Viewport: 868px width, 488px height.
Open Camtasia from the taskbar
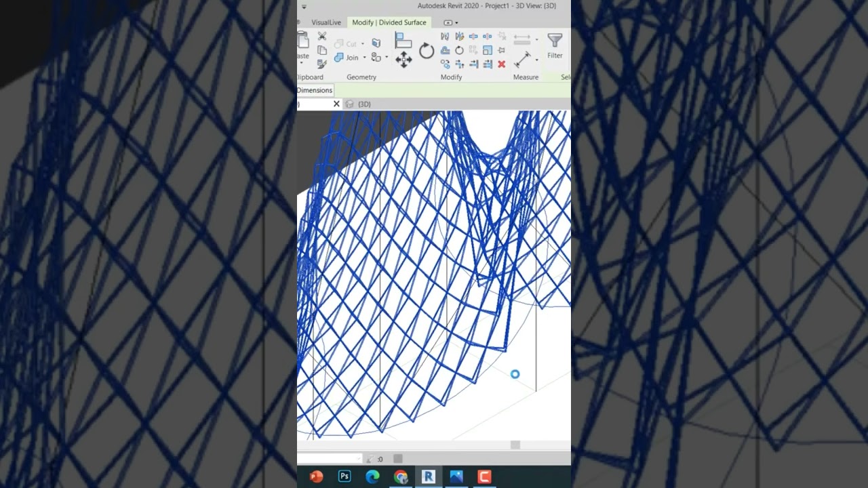coord(484,476)
